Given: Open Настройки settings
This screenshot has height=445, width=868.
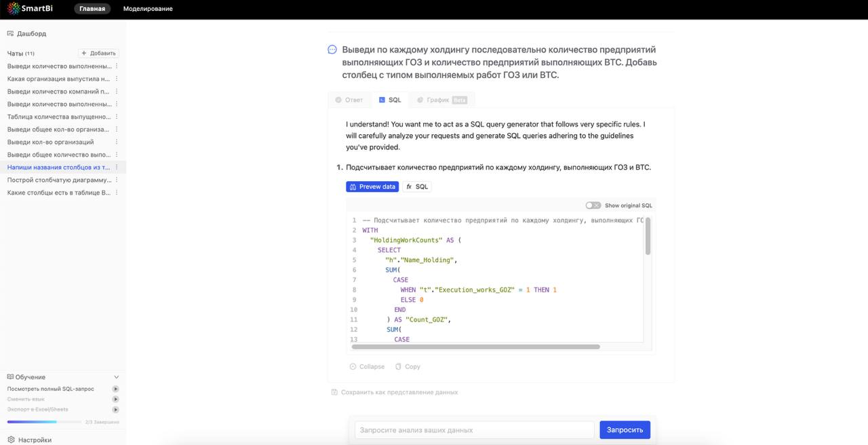Looking at the screenshot, I should pyautogui.click(x=29, y=440).
